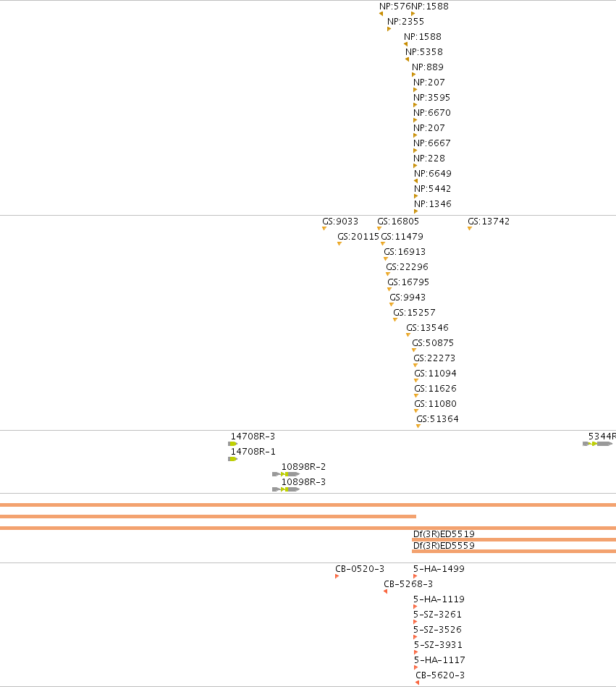
Task: Select the 14708R-1 gene glyph
Action: coord(232,459)
